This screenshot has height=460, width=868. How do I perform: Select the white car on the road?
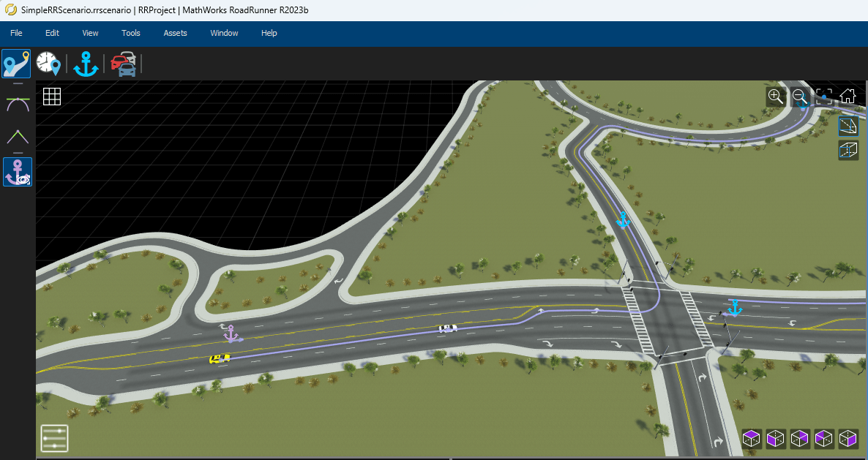pyautogui.click(x=448, y=328)
